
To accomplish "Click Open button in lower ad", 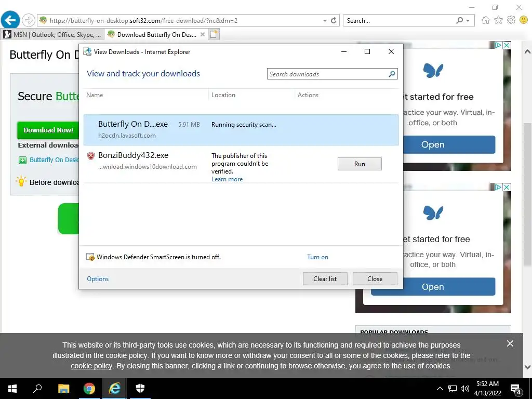I will (x=433, y=287).
